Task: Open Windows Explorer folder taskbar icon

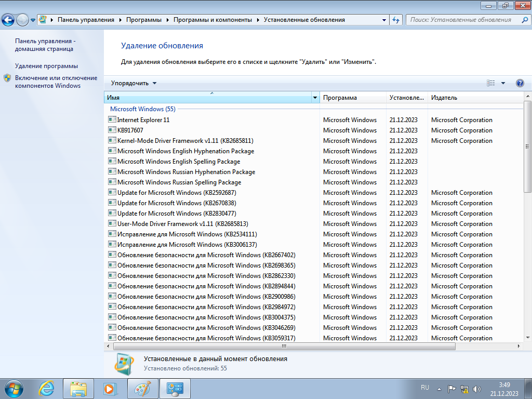Action: coord(78,388)
